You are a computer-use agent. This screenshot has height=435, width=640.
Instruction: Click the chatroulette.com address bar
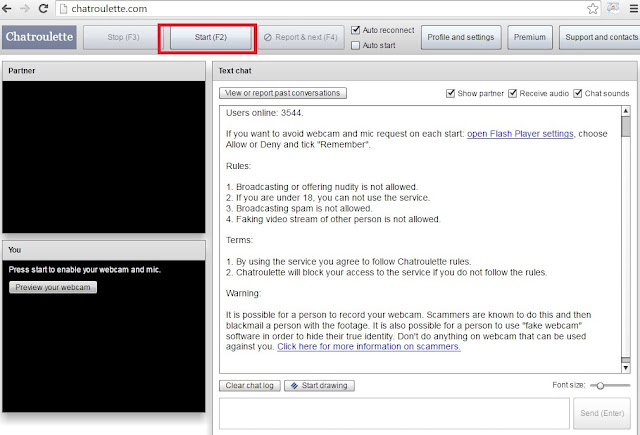click(327, 9)
